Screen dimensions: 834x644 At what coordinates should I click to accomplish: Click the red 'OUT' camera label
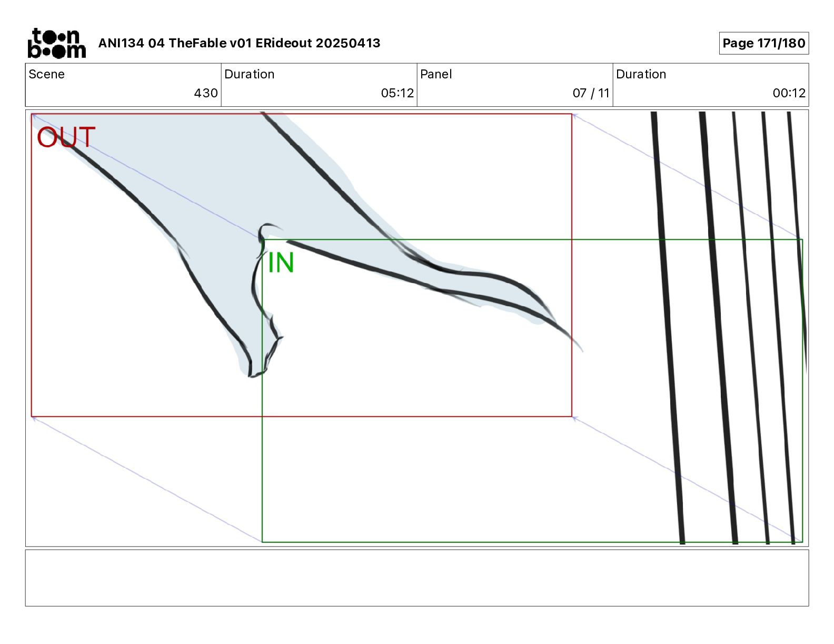66,137
